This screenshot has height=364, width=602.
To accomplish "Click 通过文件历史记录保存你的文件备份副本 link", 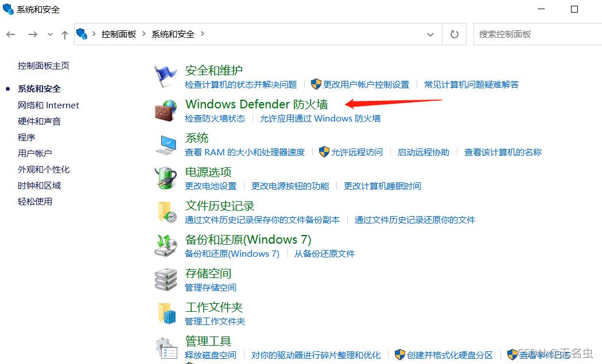I will click(x=262, y=220).
